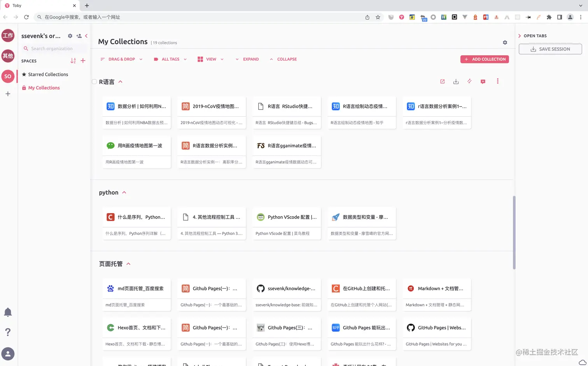Open the R语言 RStudio快捷 card
588x366 pixels.
tap(287, 112)
